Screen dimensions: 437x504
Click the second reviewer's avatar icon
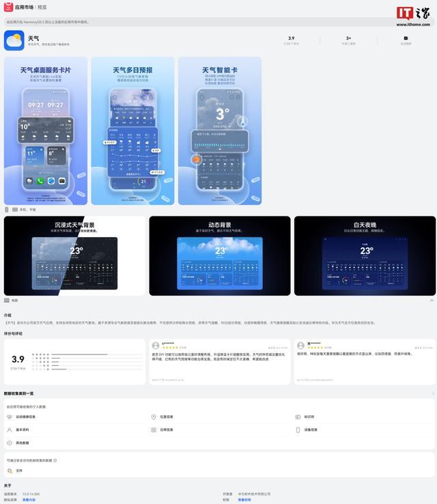pos(300,346)
